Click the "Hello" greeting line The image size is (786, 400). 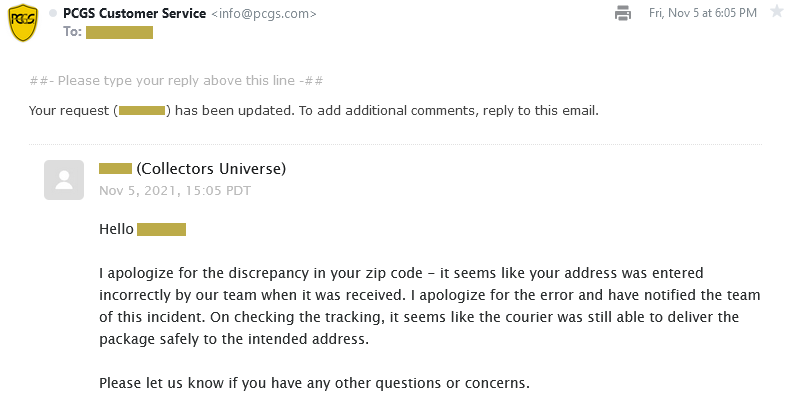[x=116, y=229]
